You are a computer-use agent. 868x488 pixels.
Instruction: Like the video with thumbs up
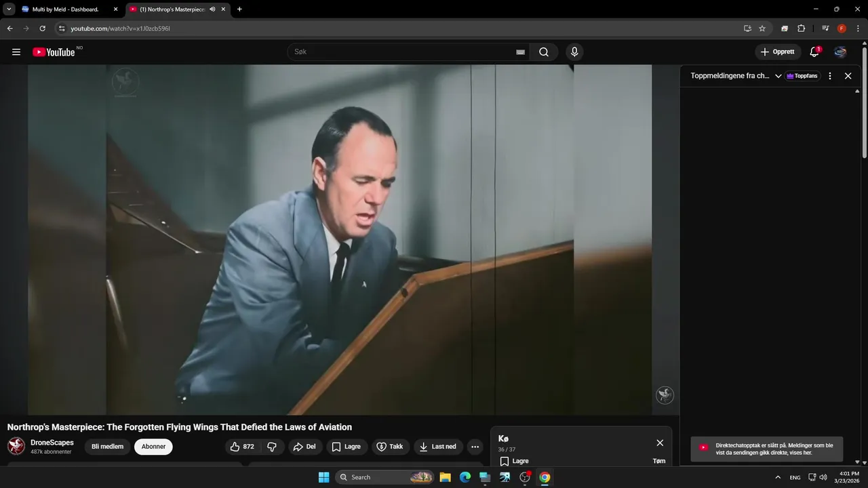[x=241, y=447]
